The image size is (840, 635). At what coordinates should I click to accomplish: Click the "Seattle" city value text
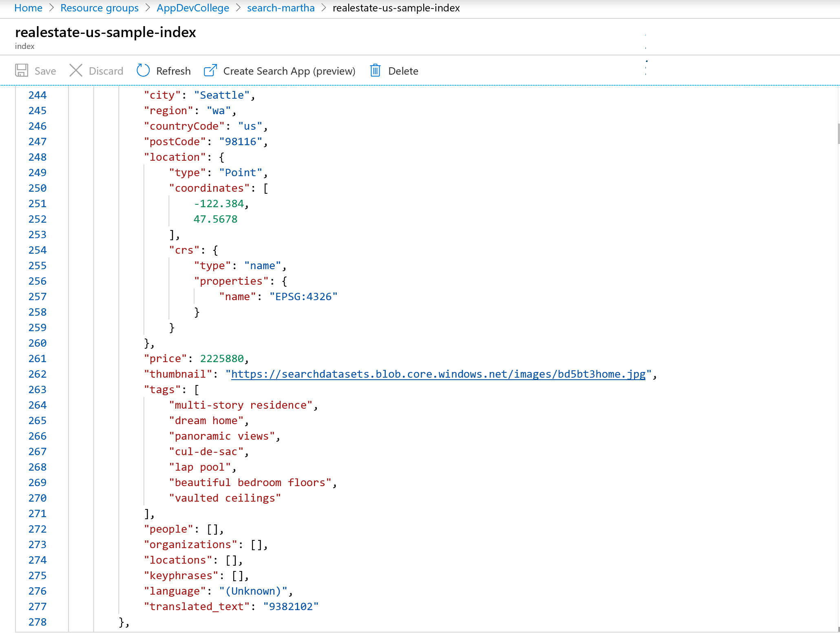[x=221, y=95]
